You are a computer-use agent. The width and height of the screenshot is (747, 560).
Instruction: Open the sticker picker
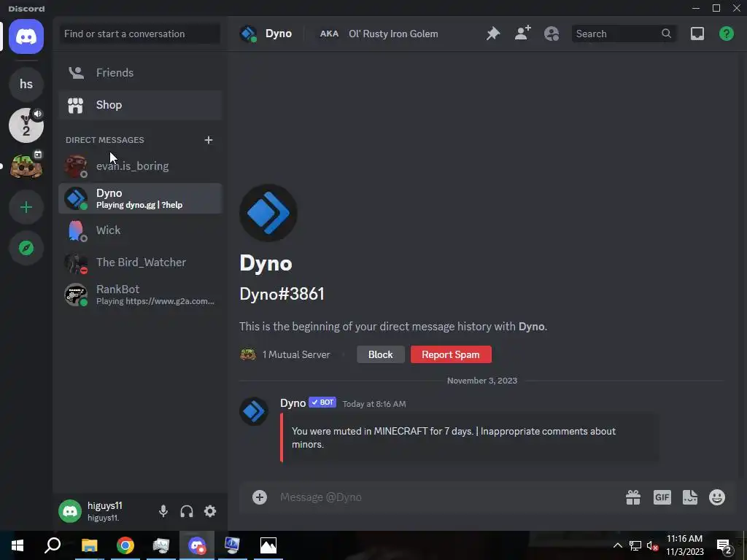tap(690, 497)
